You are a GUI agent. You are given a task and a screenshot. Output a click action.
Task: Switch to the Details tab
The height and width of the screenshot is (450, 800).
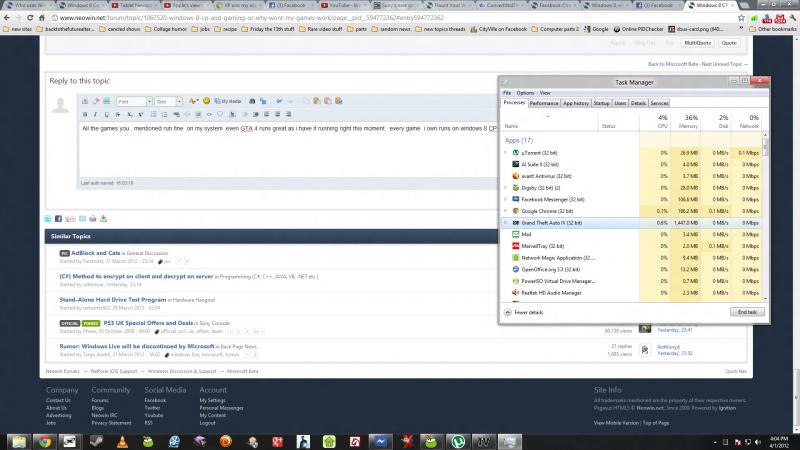[x=638, y=103]
